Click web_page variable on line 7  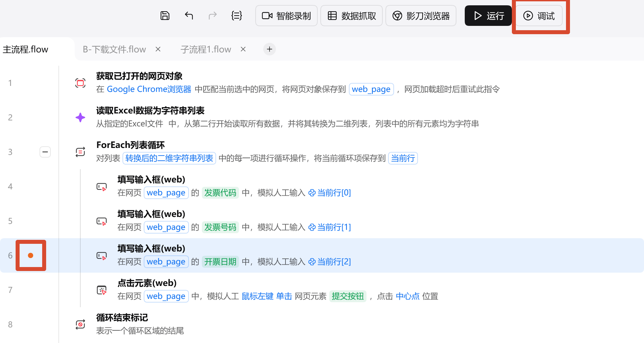click(166, 296)
